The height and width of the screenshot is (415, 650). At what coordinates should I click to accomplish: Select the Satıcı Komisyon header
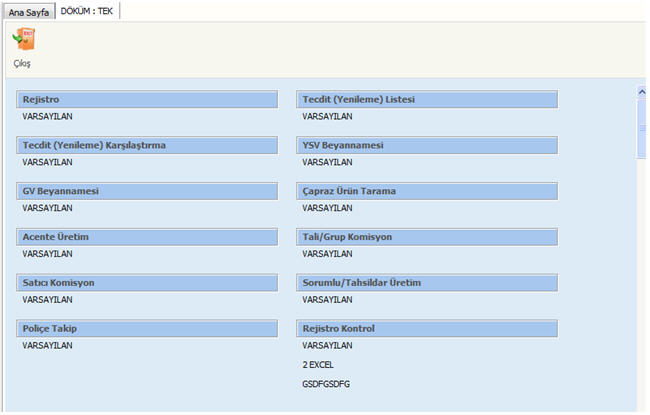tap(147, 283)
